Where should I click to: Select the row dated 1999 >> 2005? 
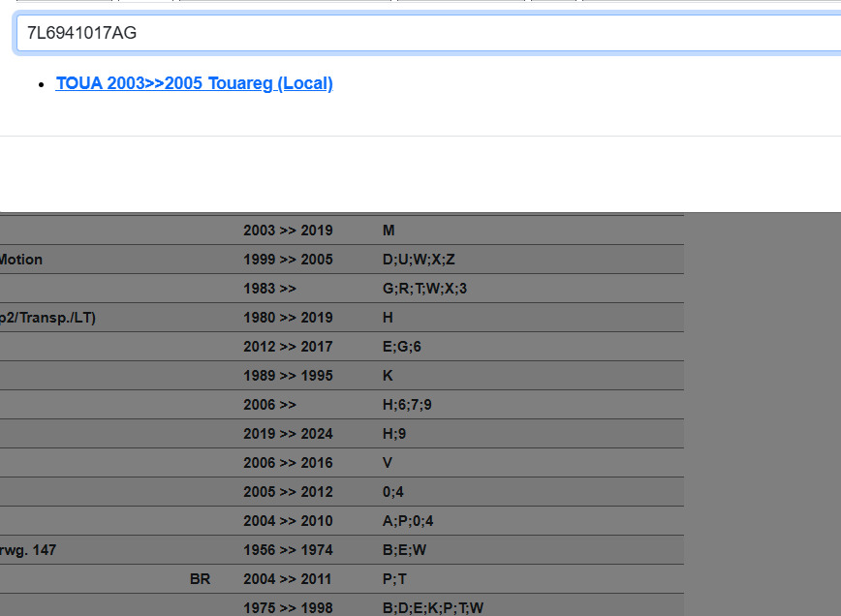click(288, 260)
